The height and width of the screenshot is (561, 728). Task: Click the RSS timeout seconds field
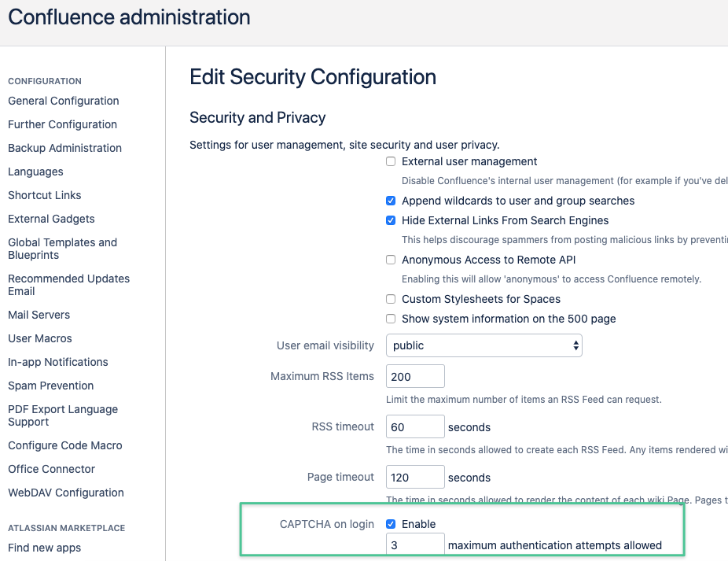[x=415, y=426]
